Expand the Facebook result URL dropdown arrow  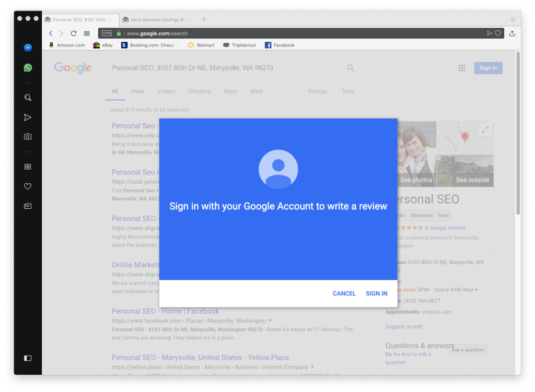click(270, 321)
